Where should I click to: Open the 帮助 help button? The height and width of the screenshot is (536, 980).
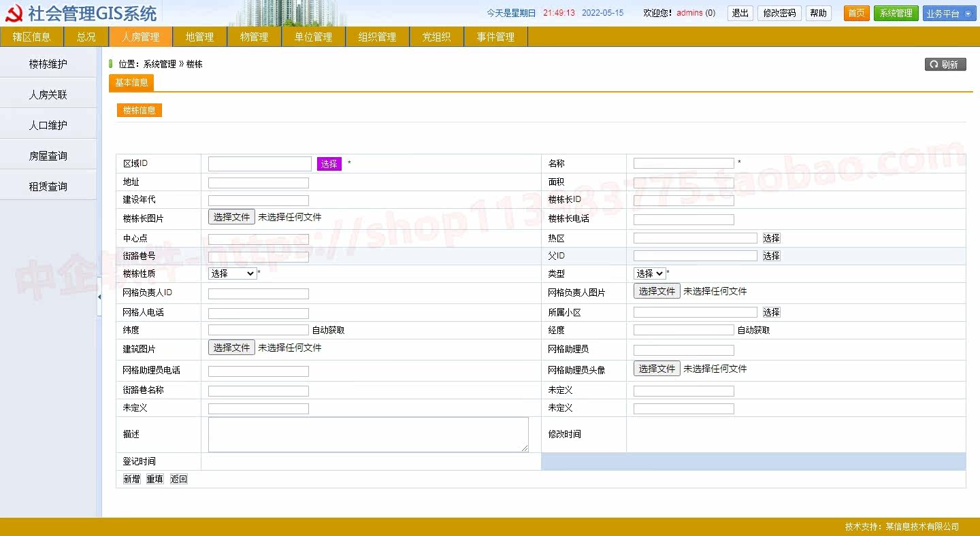pos(819,13)
